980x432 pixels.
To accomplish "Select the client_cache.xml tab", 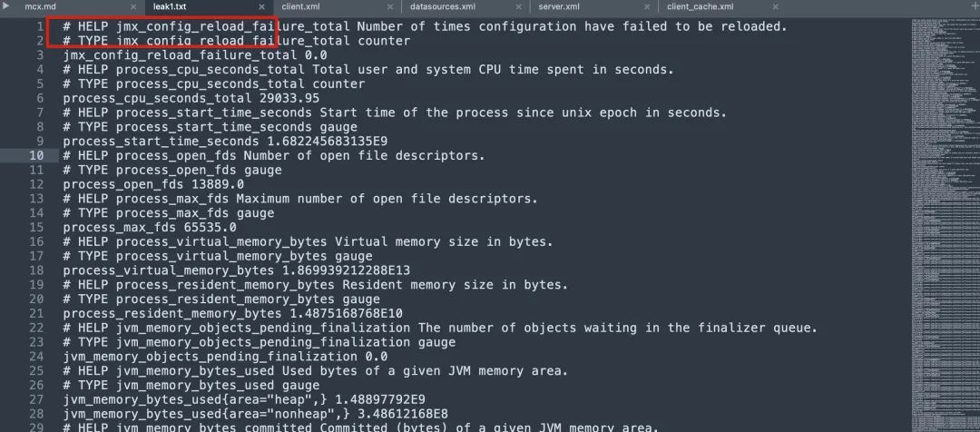I will [700, 7].
